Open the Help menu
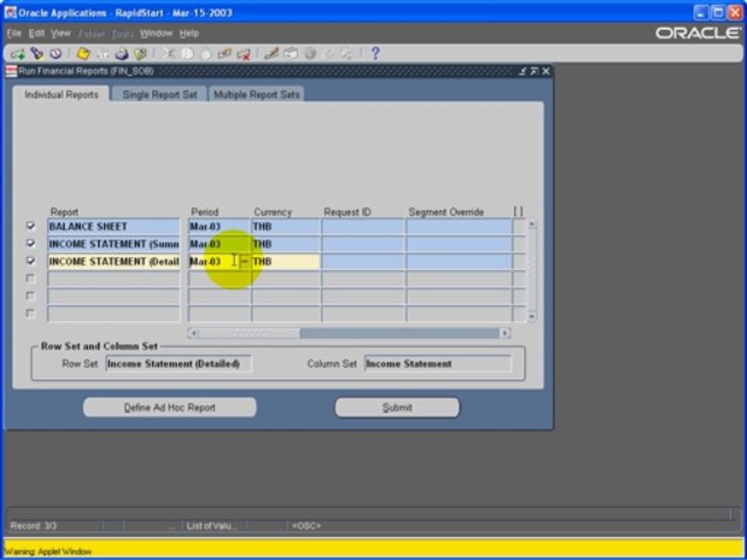 click(189, 33)
